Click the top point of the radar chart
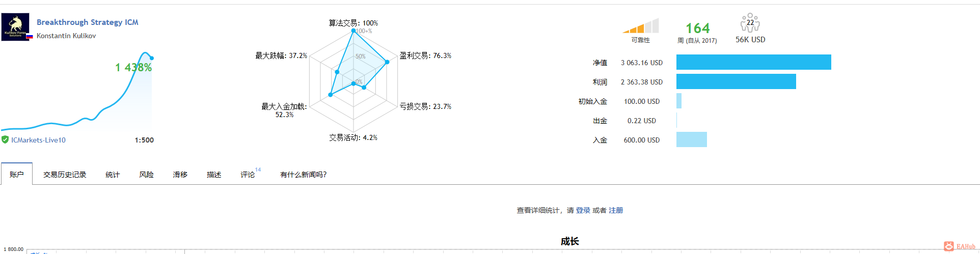The width and height of the screenshot is (980, 254). pyautogui.click(x=353, y=31)
